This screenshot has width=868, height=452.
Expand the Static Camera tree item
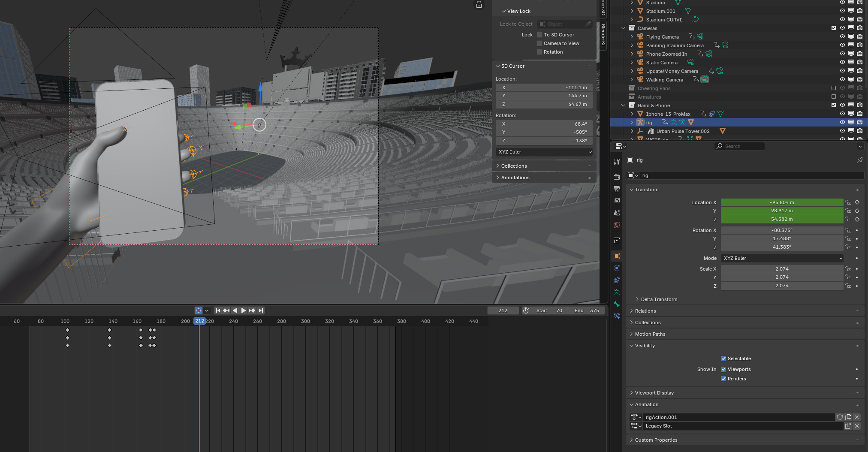632,63
